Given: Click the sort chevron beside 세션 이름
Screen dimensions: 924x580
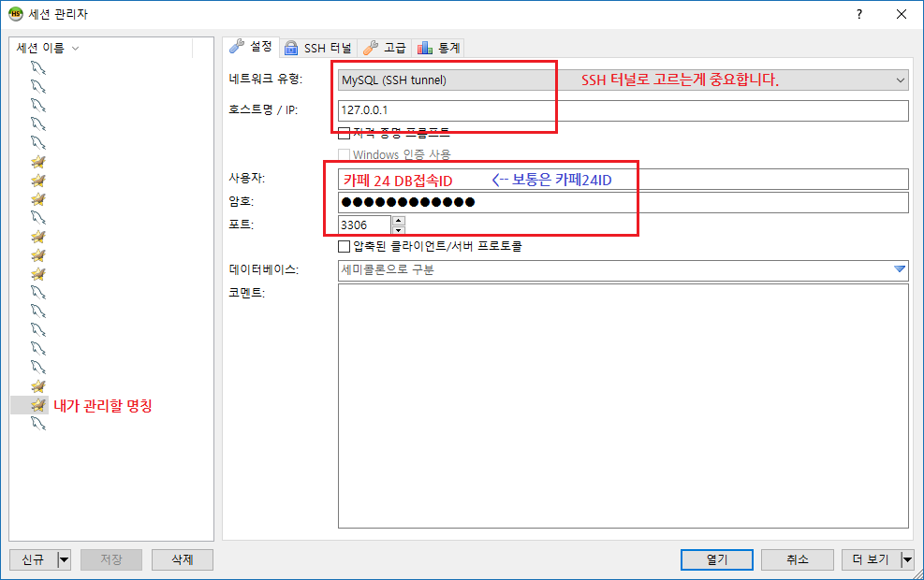Looking at the screenshot, I should (x=76, y=49).
